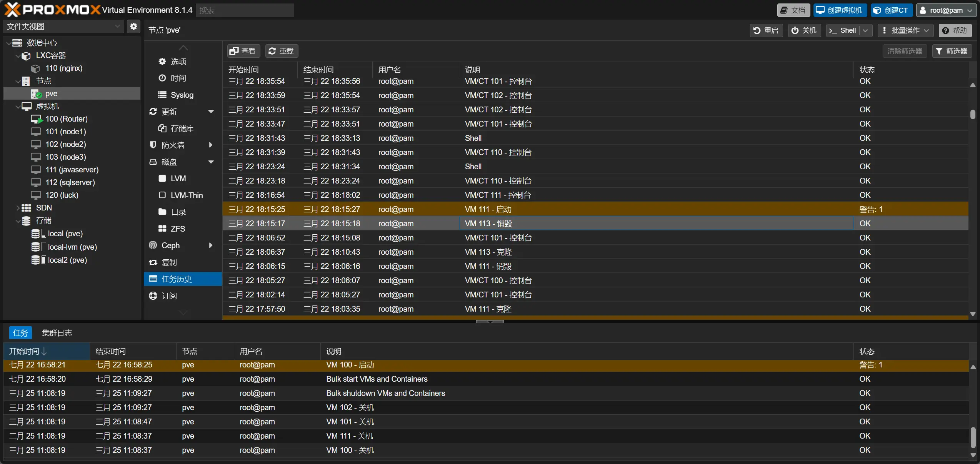Click the Create VM button

840,10
